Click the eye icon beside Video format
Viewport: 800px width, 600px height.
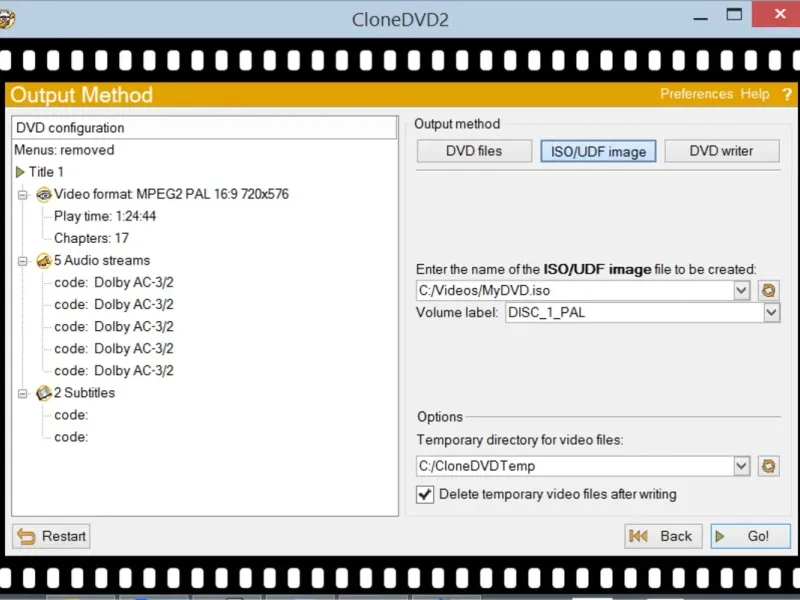(44, 194)
